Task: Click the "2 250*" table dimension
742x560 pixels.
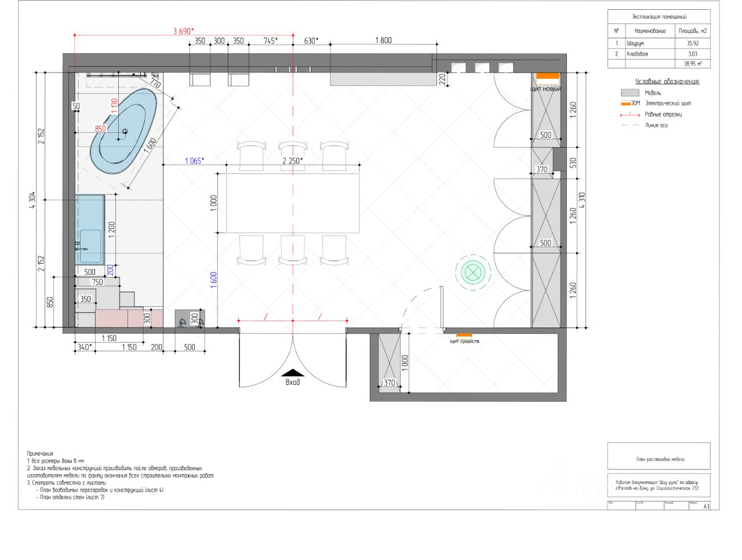Action: tap(292, 161)
